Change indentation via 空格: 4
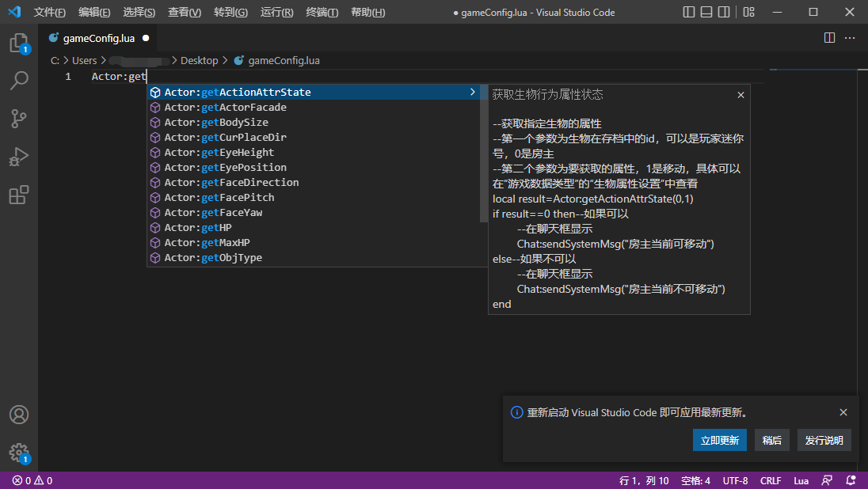868x489 pixels. pos(695,481)
